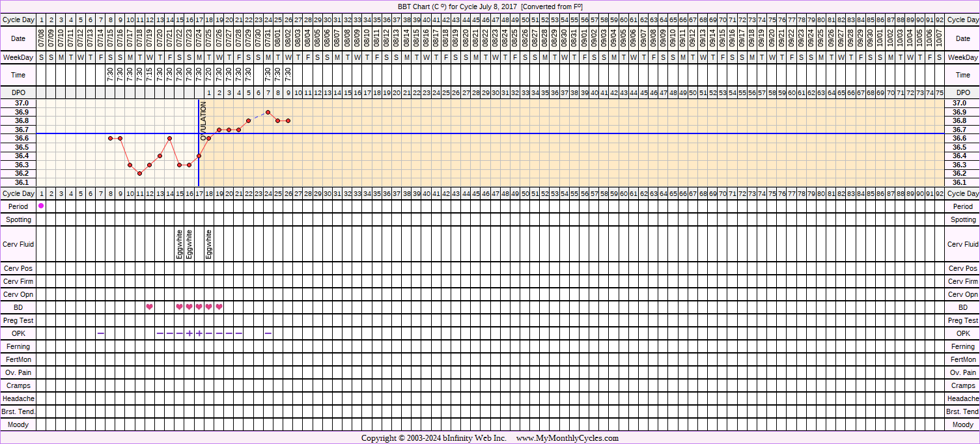Click the peak temperature point at 36.9
This screenshot has width=980, height=444.
coord(268,112)
